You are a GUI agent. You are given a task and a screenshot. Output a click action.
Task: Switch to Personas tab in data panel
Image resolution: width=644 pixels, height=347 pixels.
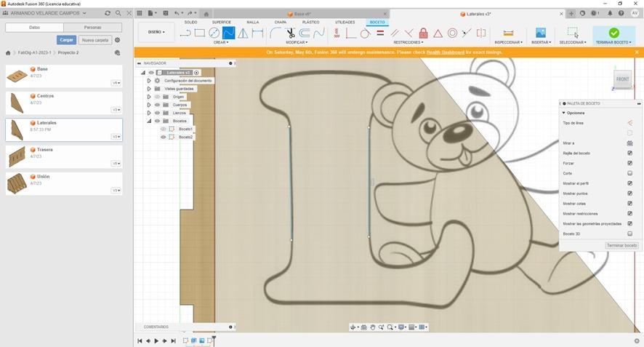pos(93,27)
